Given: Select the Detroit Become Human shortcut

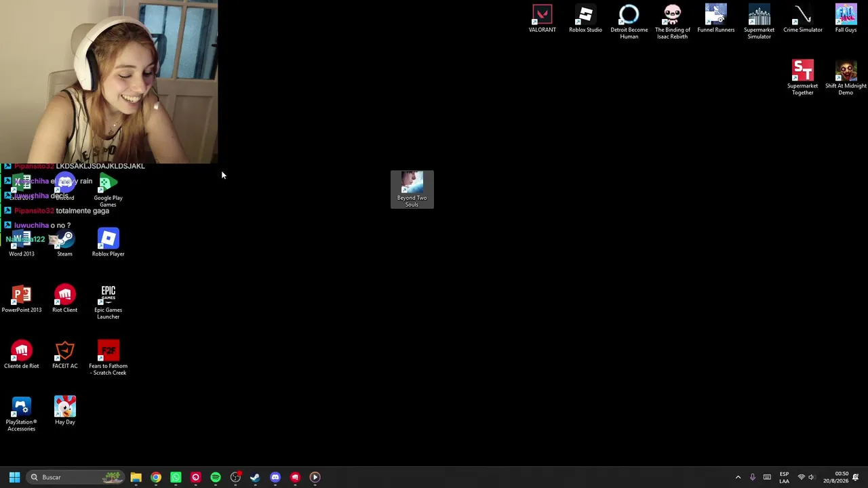Looking at the screenshot, I should (x=629, y=22).
